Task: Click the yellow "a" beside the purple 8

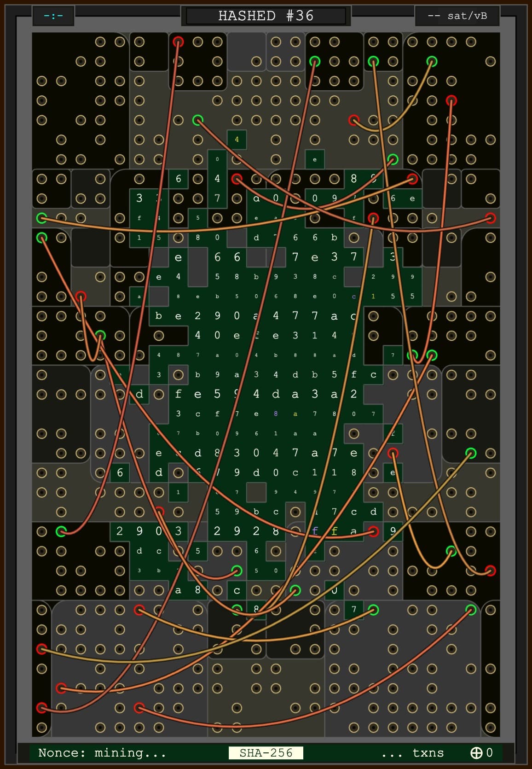Action: click(295, 414)
